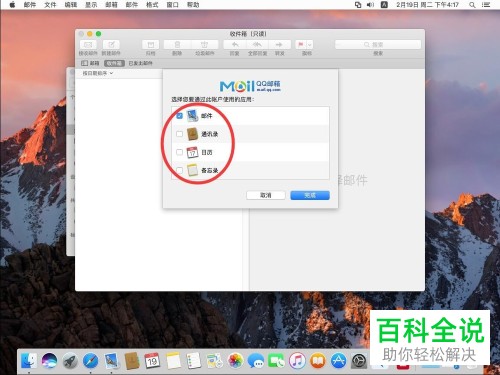Open FaceTime from the Dock

coord(277,361)
